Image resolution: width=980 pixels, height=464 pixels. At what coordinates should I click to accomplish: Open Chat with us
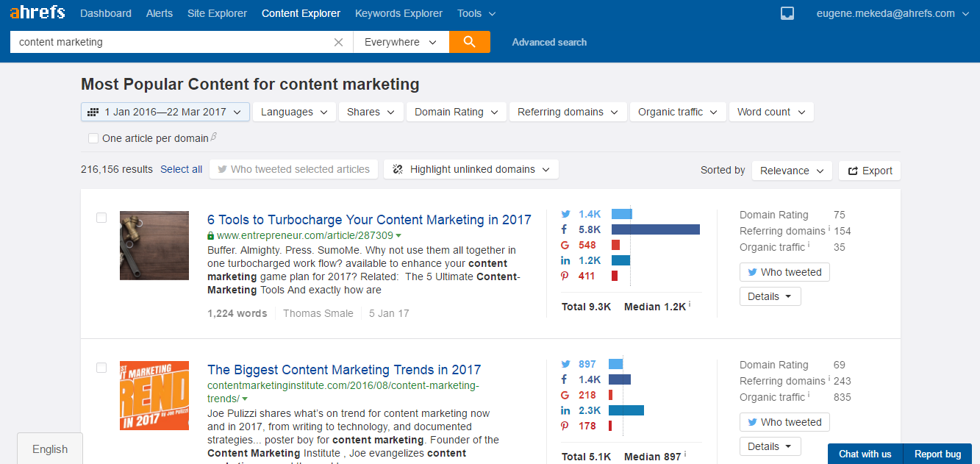(865, 454)
